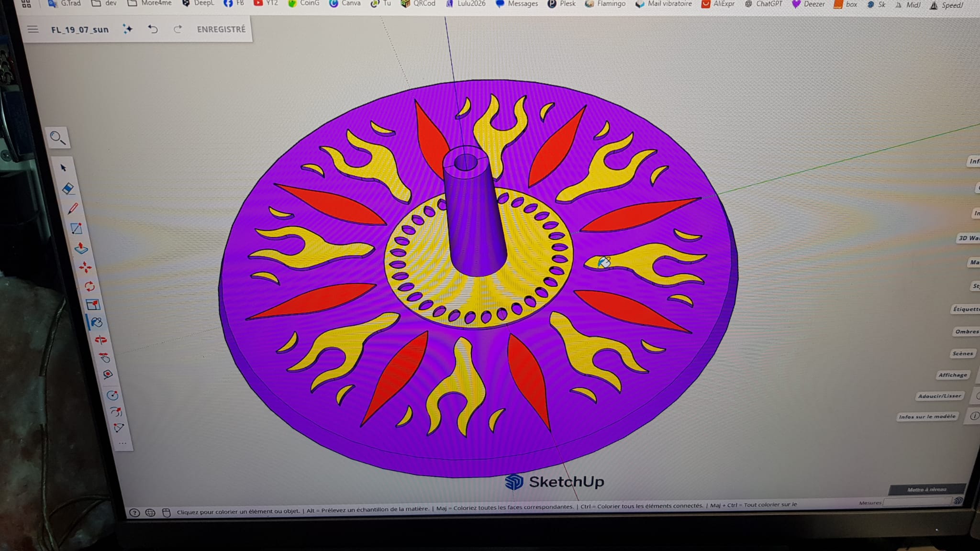
Task: Pick the Rotate tool
Action: click(x=89, y=286)
